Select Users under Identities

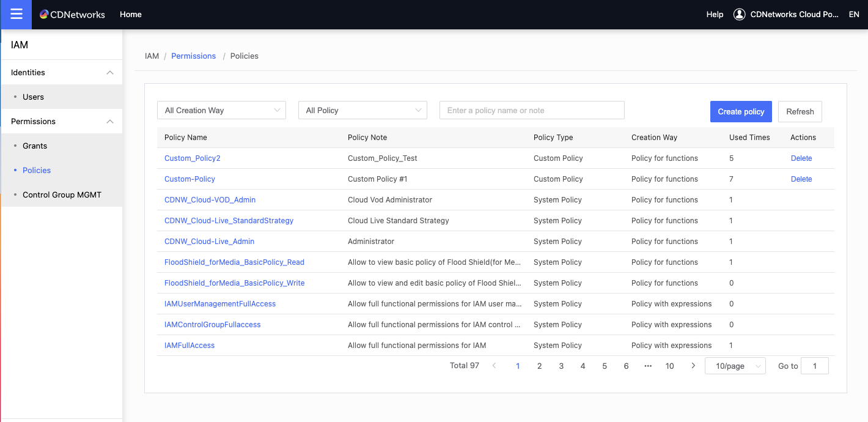coord(33,97)
